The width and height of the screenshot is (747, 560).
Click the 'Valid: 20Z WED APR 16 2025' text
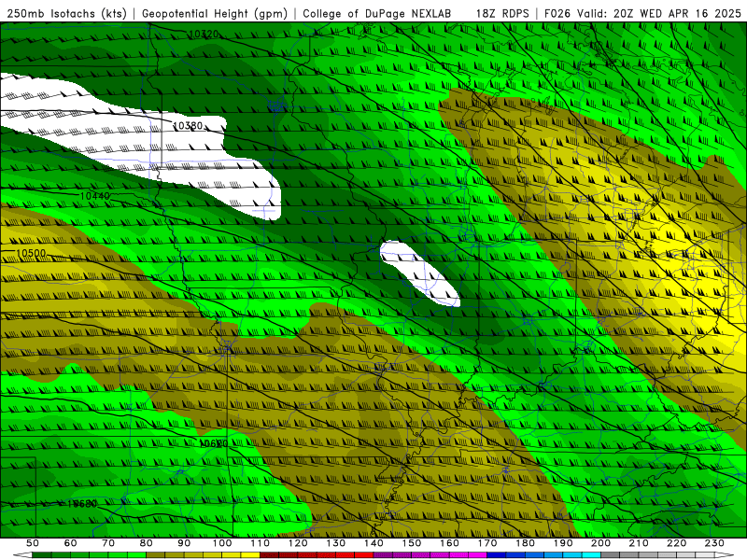coord(659,13)
